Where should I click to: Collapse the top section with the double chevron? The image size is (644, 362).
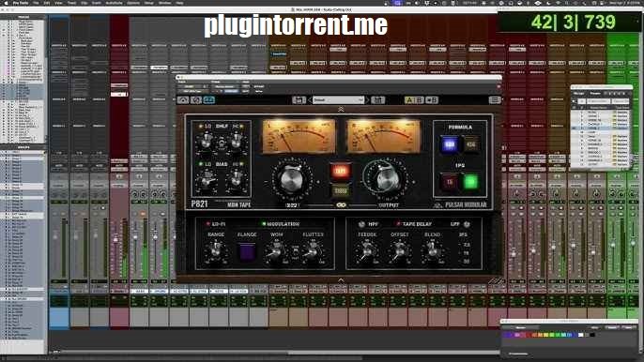(341, 109)
